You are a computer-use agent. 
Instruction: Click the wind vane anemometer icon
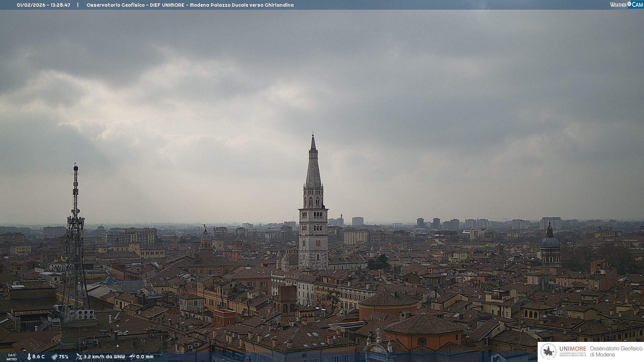coord(79,357)
